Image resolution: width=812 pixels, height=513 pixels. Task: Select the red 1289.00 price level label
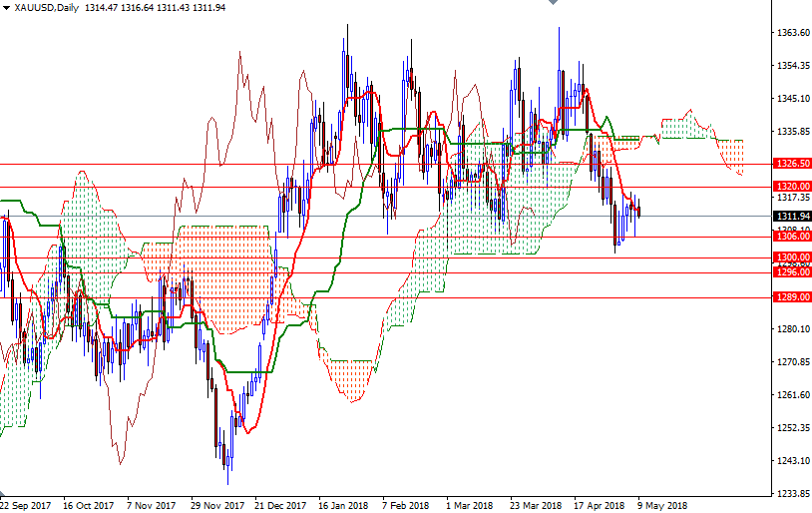tap(791, 297)
